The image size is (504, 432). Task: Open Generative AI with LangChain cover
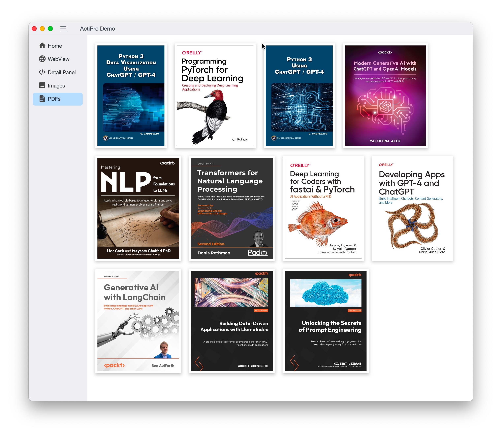pos(138,321)
